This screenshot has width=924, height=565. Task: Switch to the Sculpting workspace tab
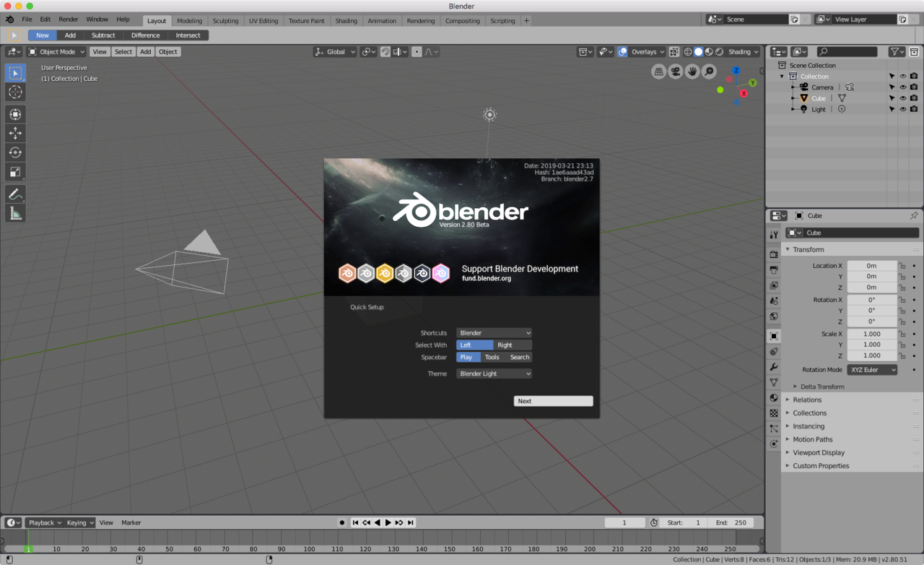point(225,20)
